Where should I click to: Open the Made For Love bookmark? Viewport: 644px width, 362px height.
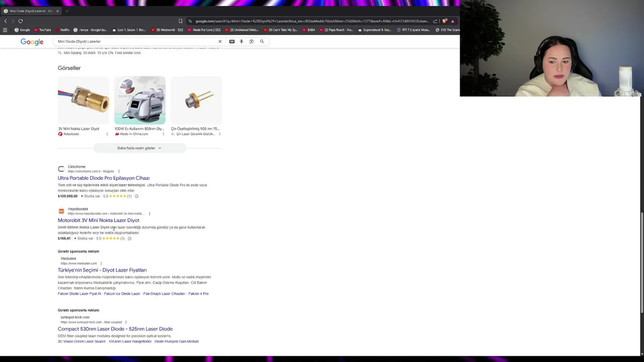[x=204, y=30]
